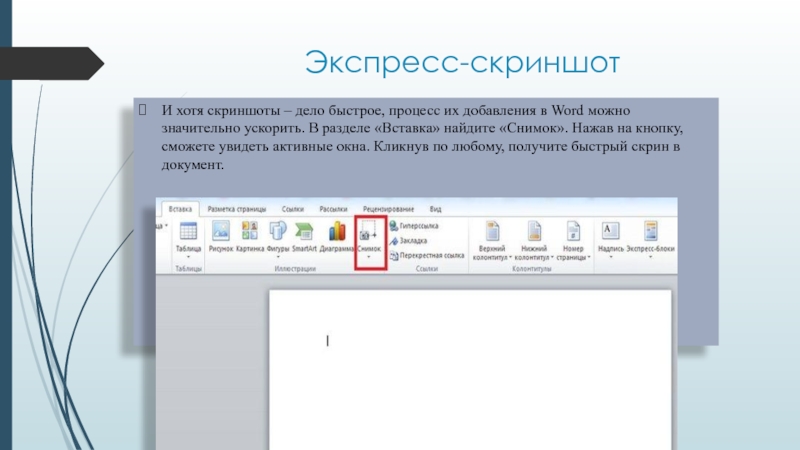Screen dimensions: 800x450
Task: Expand the Надпись dropdown arrow
Action: click(611, 257)
